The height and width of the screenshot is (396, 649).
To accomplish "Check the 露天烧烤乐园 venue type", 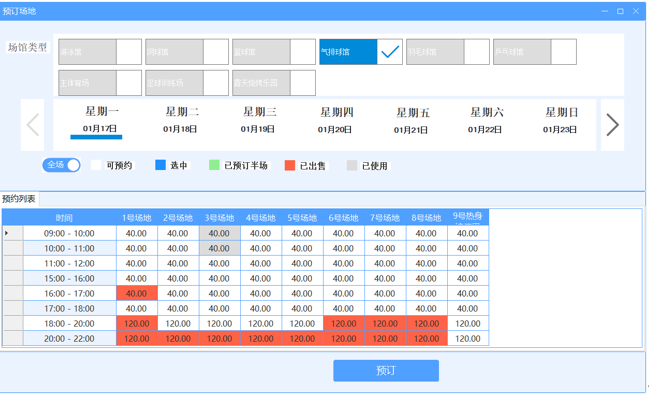I will coord(303,83).
